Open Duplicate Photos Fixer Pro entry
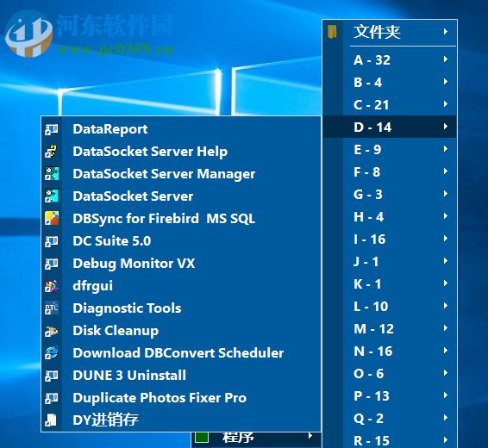The image size is (488, 448). pos(181,398)
